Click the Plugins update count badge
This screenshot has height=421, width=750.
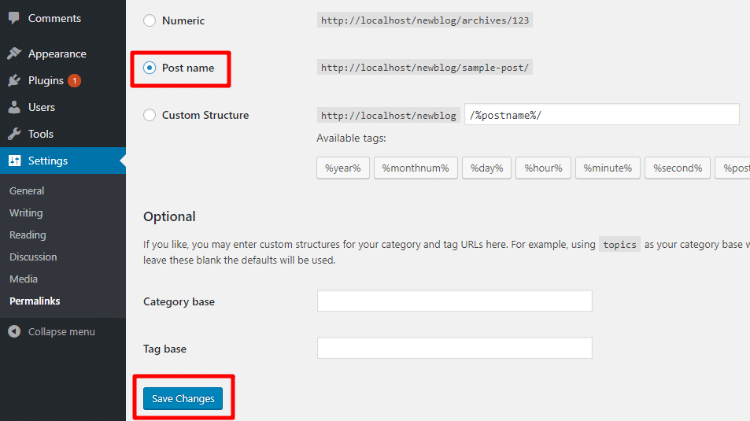click(74, 80)
